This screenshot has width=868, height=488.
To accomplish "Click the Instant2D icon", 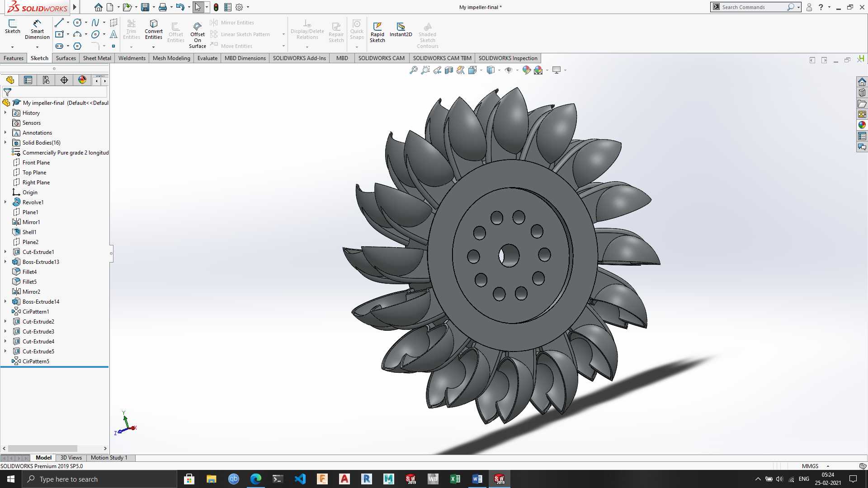I will tap(401, 30).
